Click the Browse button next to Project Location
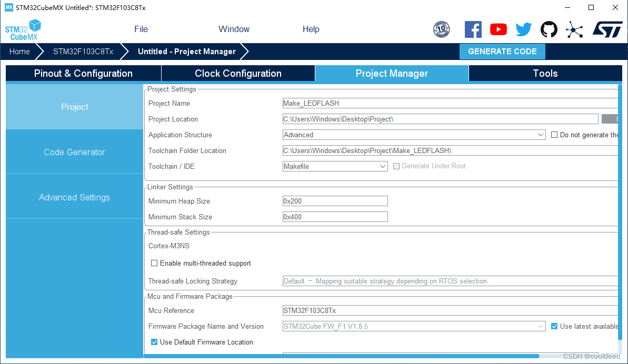This screenshot has height=364, width=628. point(610,119)
